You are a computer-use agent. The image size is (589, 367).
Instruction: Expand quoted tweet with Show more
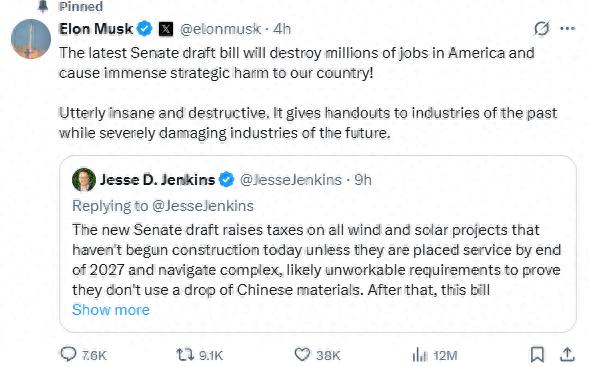(111, 310)
